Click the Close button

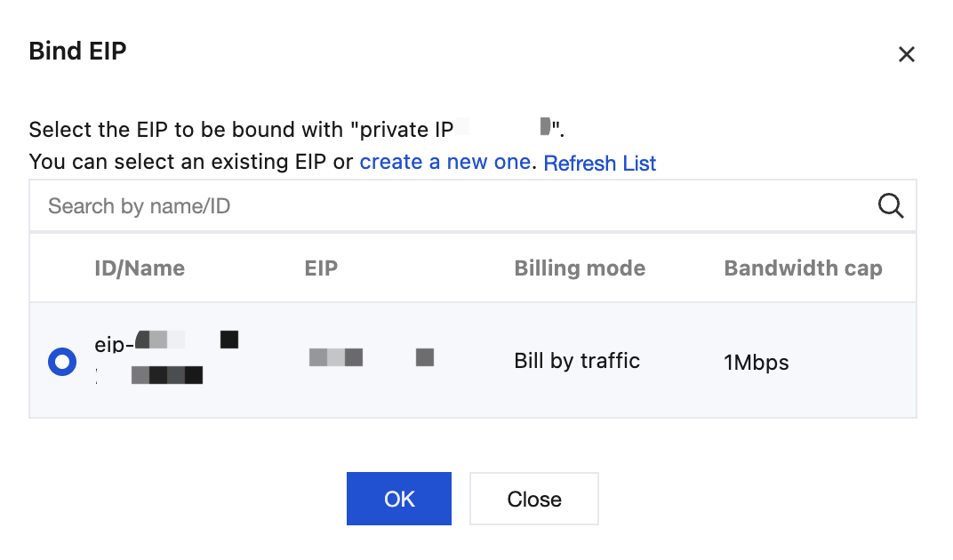533,499
